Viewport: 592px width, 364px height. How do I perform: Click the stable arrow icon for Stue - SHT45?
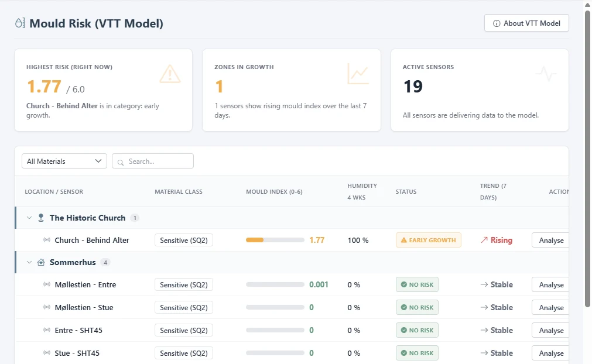(x=484, y=353)
